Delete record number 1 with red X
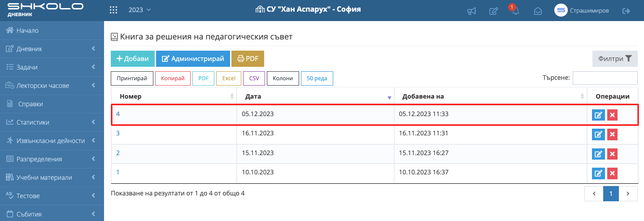 (x=613, y=173)
